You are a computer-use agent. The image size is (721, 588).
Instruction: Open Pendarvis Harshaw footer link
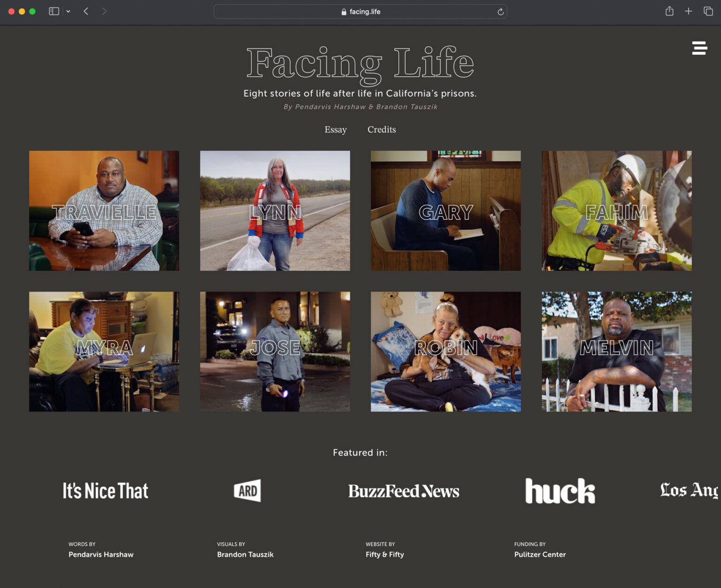(101, 555)
